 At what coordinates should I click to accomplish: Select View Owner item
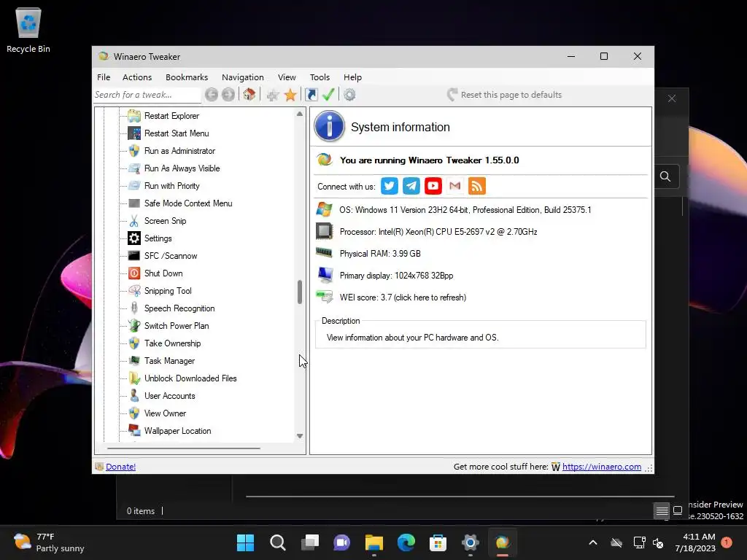166,413
